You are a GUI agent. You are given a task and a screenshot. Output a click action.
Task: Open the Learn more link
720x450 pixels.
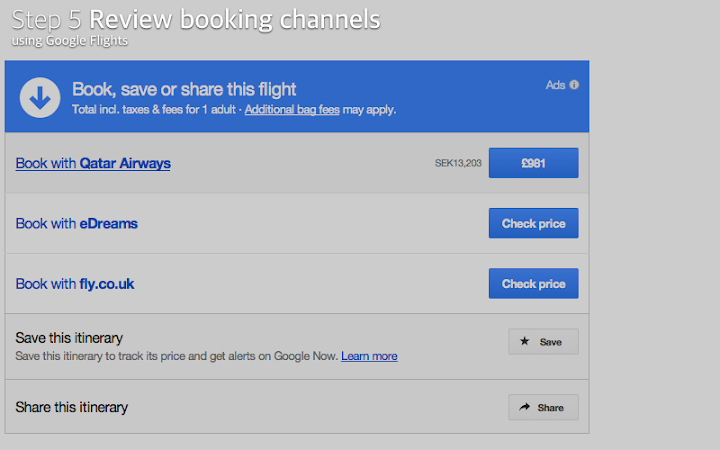(x=369, y=356)
